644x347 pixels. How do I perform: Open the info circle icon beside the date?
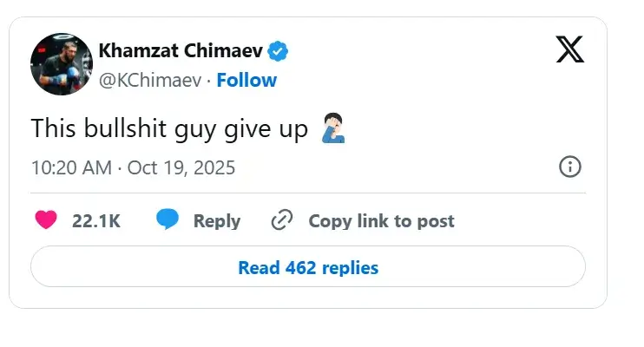[x=569, y=167]
